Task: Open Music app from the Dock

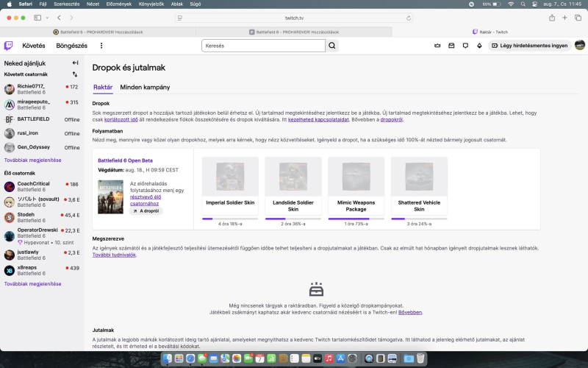Action: click(329, 358)
